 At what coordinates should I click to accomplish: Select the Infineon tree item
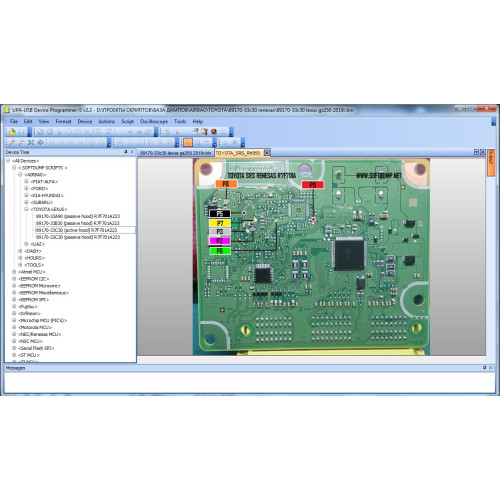(x=29, y=314)
